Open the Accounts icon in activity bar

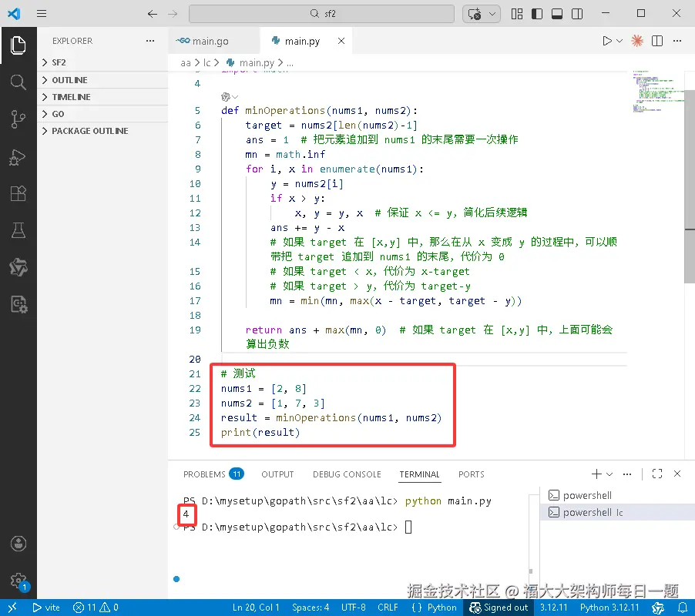coord(18,544)
